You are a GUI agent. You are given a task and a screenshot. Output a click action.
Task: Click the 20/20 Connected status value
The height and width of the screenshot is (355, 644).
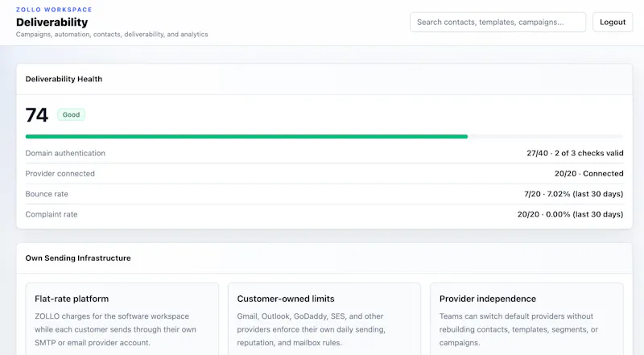click(589, 173)
